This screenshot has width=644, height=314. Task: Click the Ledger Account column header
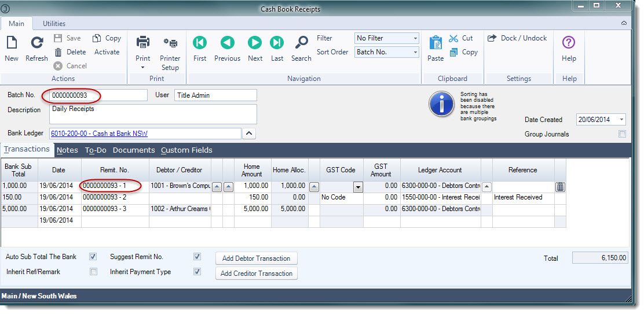click(x=440, y=169)
